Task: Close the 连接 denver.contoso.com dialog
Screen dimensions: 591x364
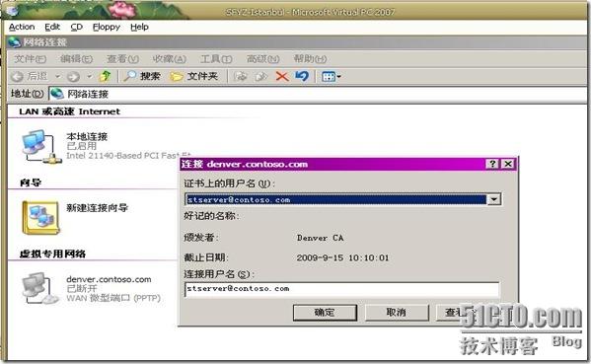Action: (x=508, y=164)
